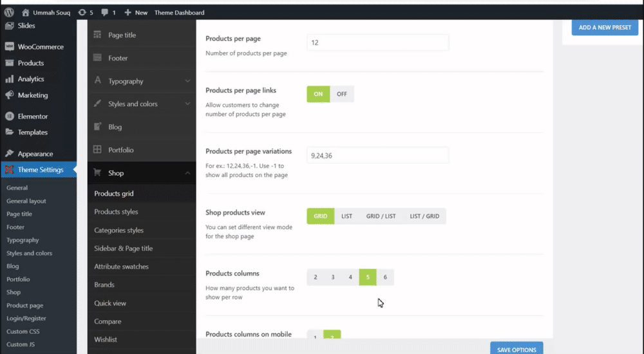Open Theme Dashboard in admin bar
Viewport: 644px width, 354px height.
(x=179, y=12)
